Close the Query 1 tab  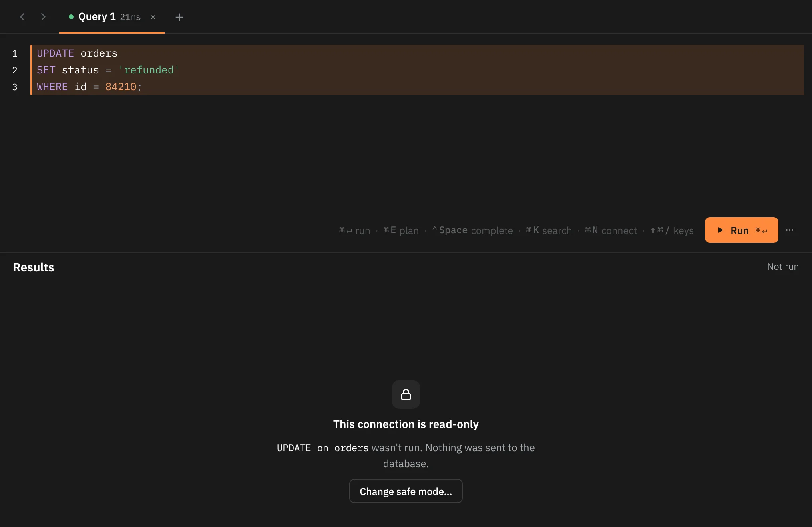tap(153, 17)
